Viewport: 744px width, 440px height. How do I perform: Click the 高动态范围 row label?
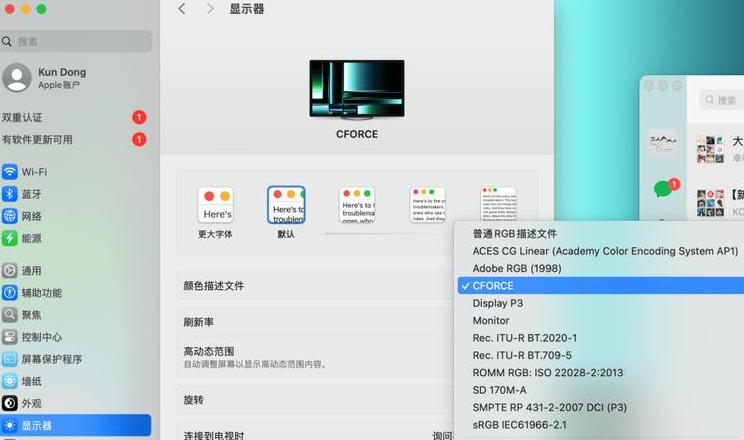[209, 351]
